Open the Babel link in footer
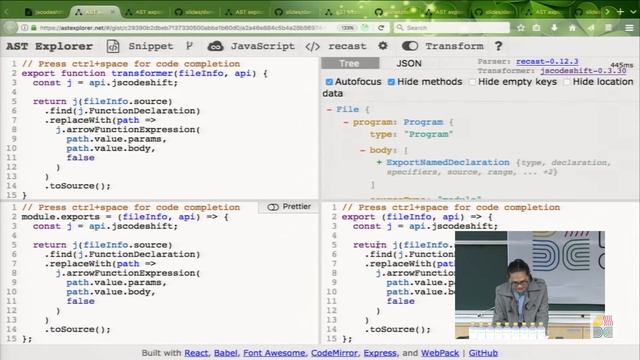The image size is (640, 360). [226, 353]
